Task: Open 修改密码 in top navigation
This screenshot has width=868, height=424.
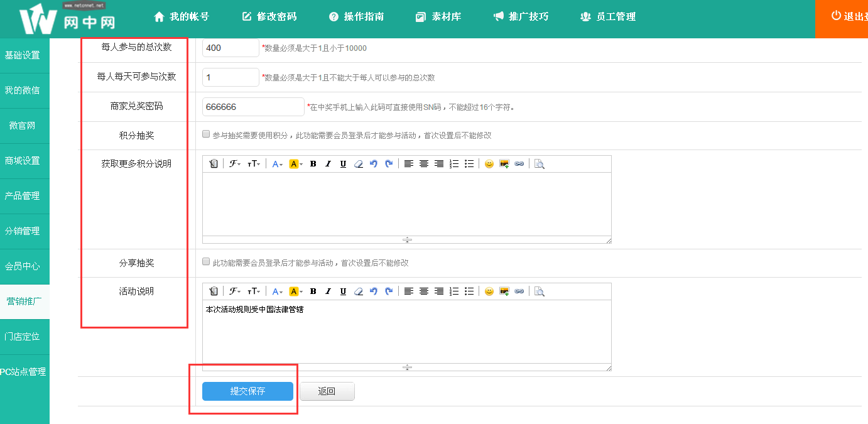Action: point(269,17)
